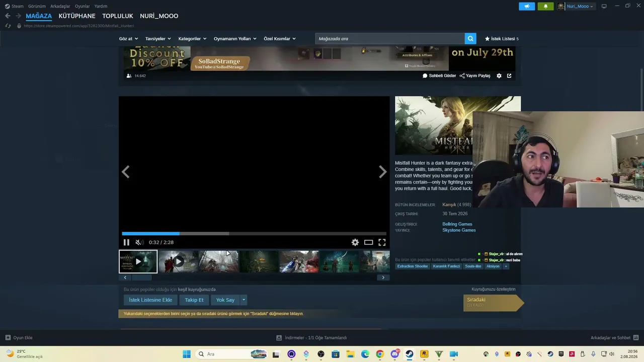Navigate back with the back arrow
The width and height of the screenshot is (644, 362).
[x=8, y=16]
